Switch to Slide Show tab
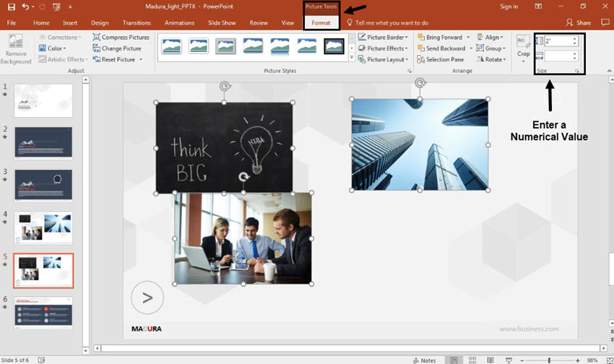 click(x=222, y=22)
